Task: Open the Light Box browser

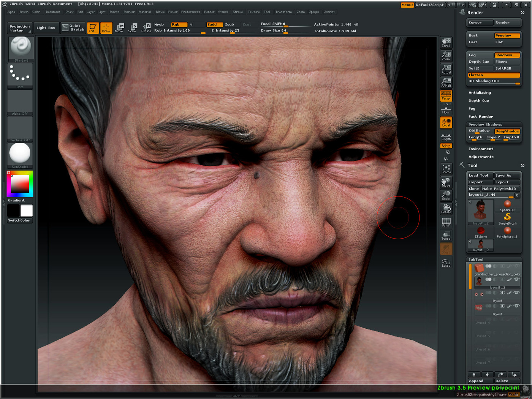Action: point(46,27)
